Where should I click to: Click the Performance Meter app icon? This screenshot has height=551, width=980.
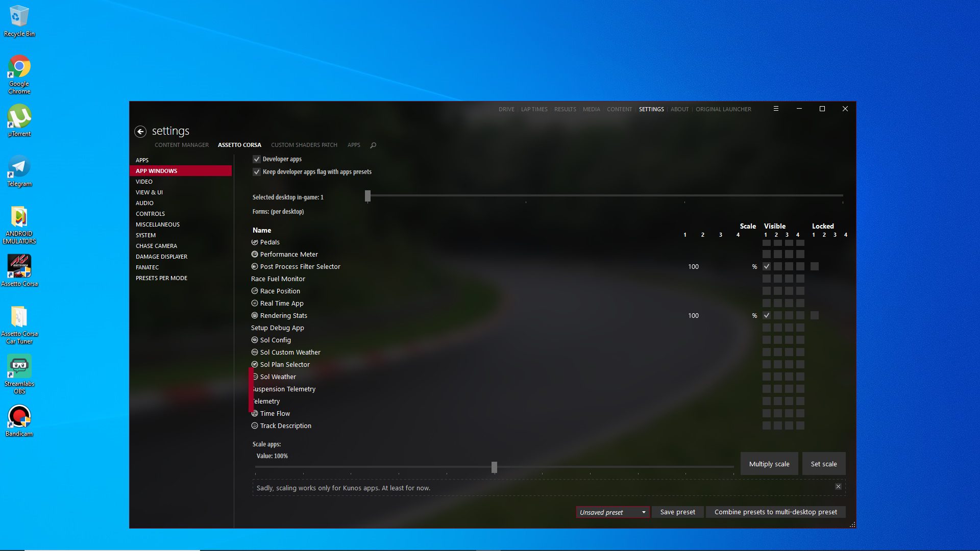(255, 255)
